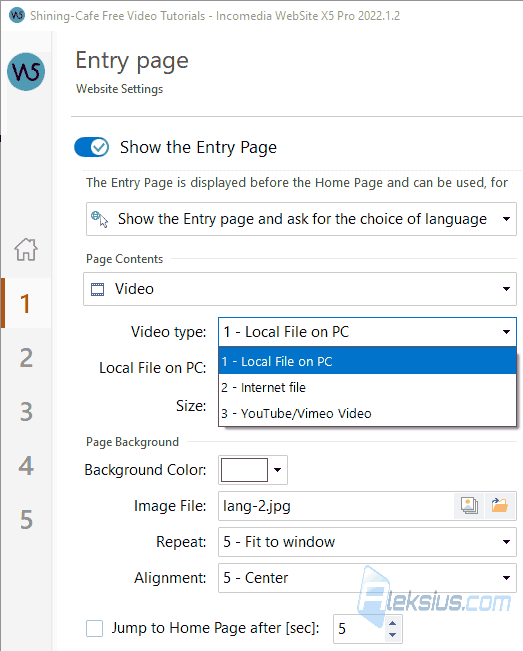Open the Repeat Fit to window dropdown
Viewport: 523px width, 651px height.
pyautogui.click(x=367, y=542)
